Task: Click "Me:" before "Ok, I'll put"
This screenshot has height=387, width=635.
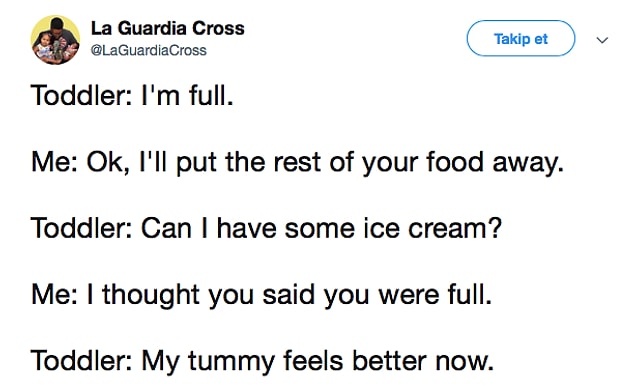Action: click(x=54, y=162)
